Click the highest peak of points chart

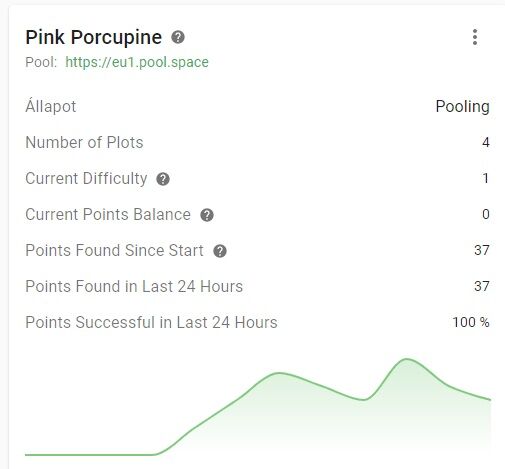pyautogui.click(x=406, y=359)
